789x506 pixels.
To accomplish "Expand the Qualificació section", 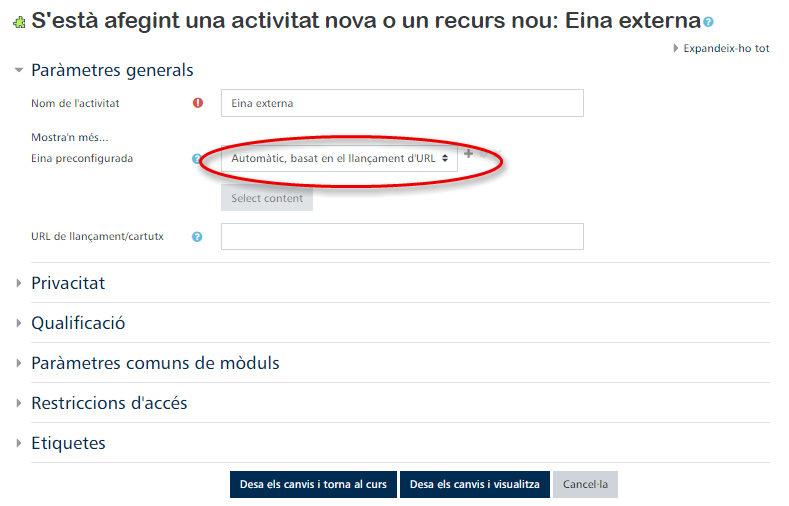I will pos(78,323).
